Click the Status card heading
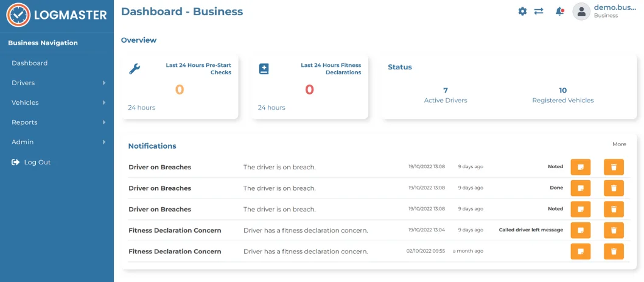644x282 pixels. [400, 67]
